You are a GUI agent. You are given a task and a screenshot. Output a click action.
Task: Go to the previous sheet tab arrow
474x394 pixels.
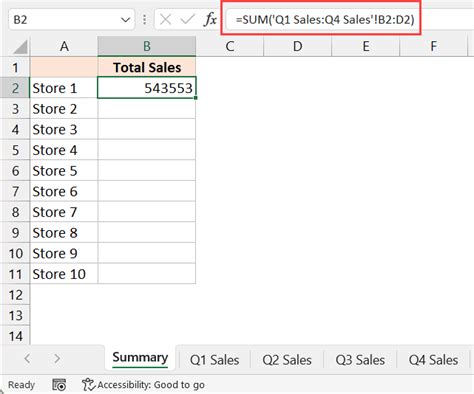[27, 359]
